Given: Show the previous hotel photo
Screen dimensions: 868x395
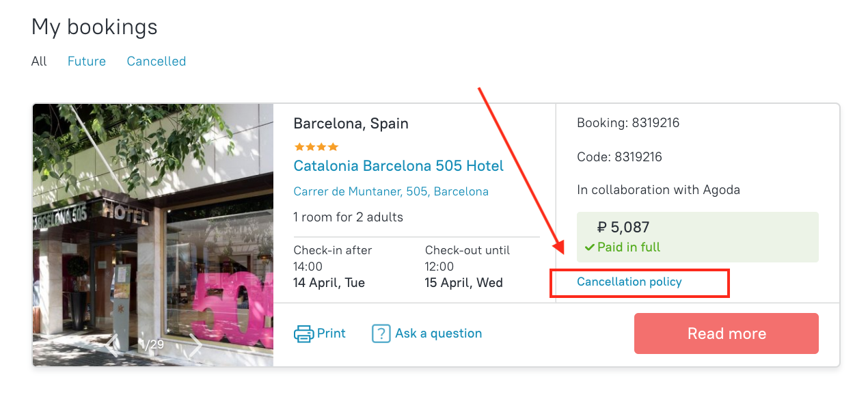Looking at the screenshot, I should [x=113, y=345].
